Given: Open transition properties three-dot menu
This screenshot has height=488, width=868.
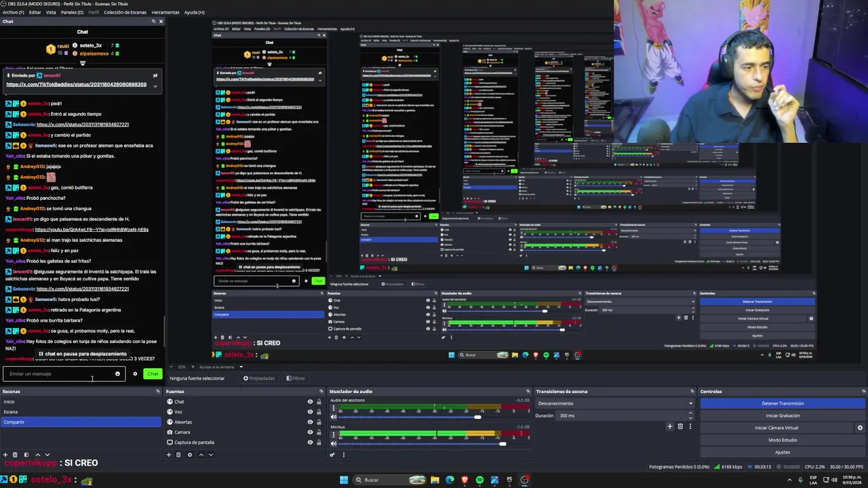Looking at the screenshot, I should 690,426.
